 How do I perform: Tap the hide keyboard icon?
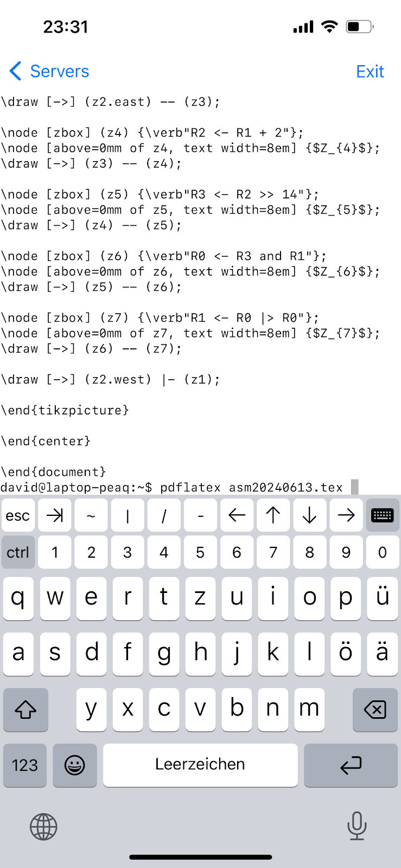[x=382, y=515]
